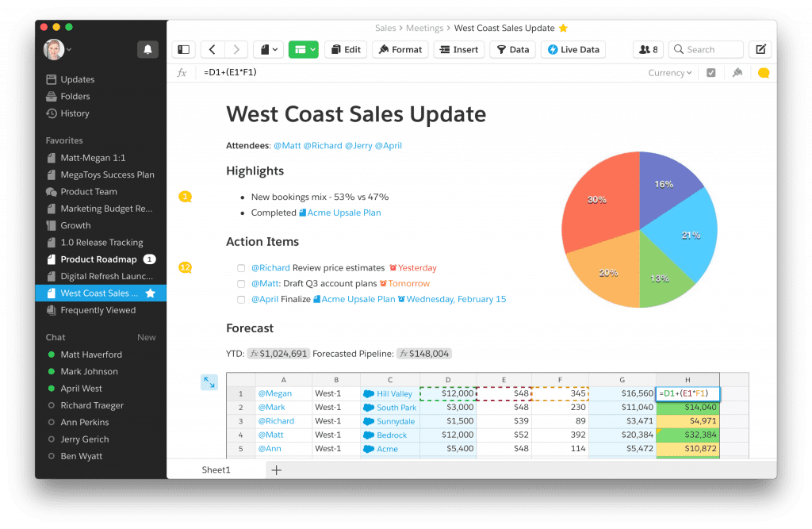Image resolution: width=812 pixels, height=529 pixels.
Task: Check the Richard price estimates action item
Action: coord(241,268)
